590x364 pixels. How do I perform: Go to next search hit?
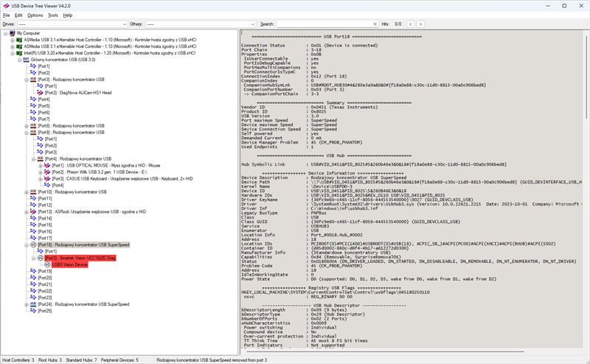tap(420, 24)
